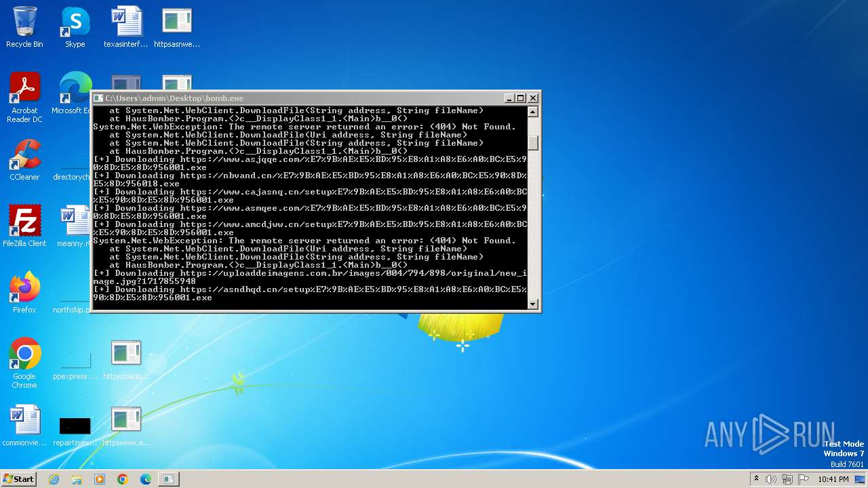This screenshot has width=868, height=488.
Task: Open Chrome from the taskbar
Action: [123, 479]
